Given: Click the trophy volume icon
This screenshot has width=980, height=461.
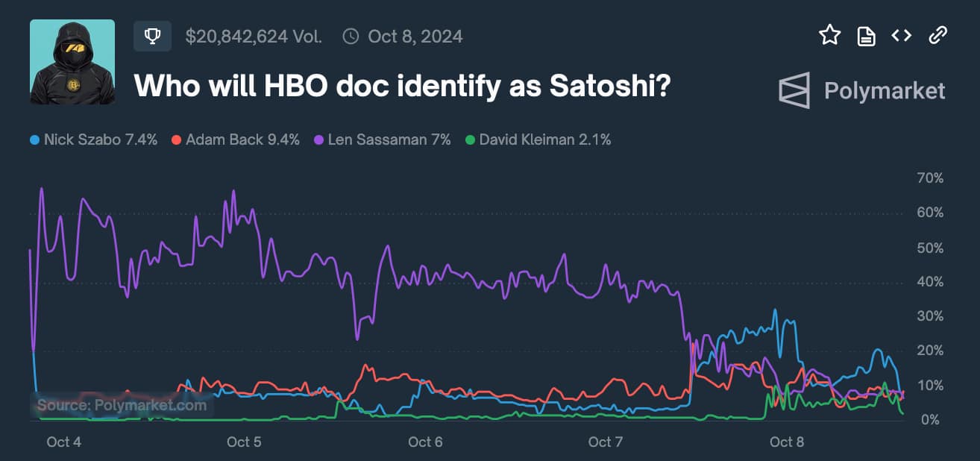Looking at the screenshot, I should [151, 35].
